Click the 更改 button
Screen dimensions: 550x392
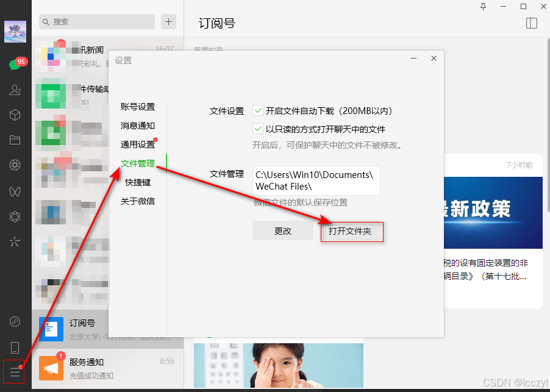(283, 231)
